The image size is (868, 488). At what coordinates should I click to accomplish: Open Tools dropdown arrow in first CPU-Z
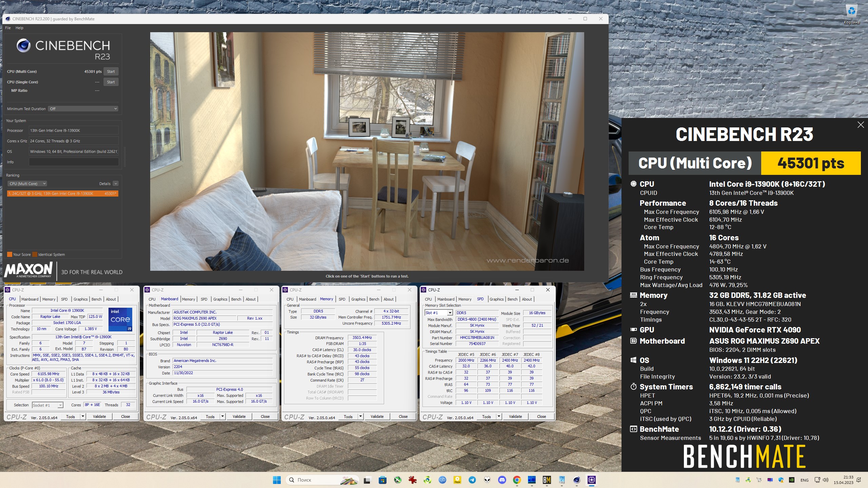pos(83,416)
